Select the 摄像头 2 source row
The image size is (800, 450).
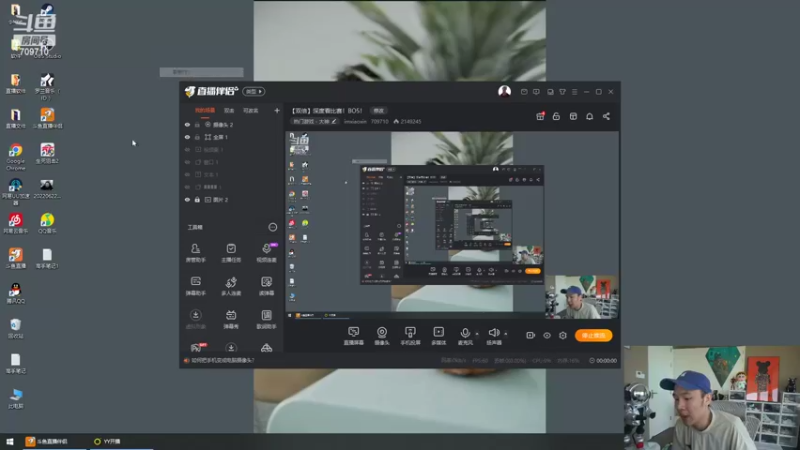tap(232, 124)
